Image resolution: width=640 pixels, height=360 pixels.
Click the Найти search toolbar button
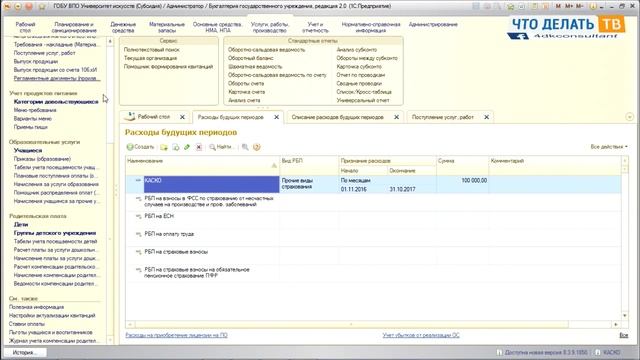pyautogui.click(x=222, y=147)
